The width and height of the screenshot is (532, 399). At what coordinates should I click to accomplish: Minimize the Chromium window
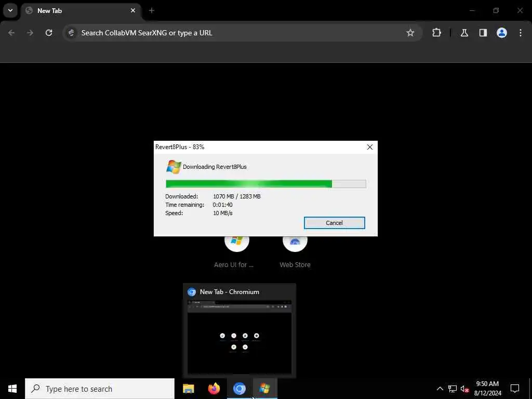472,10
